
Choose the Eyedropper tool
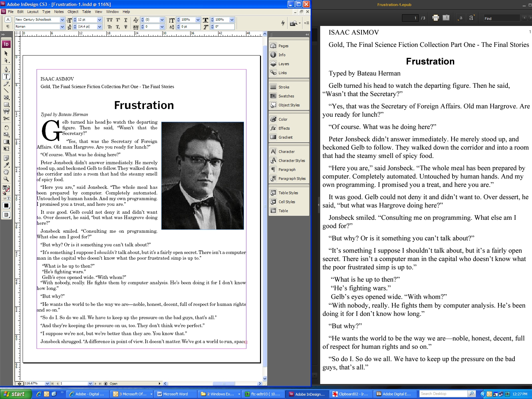6,165
